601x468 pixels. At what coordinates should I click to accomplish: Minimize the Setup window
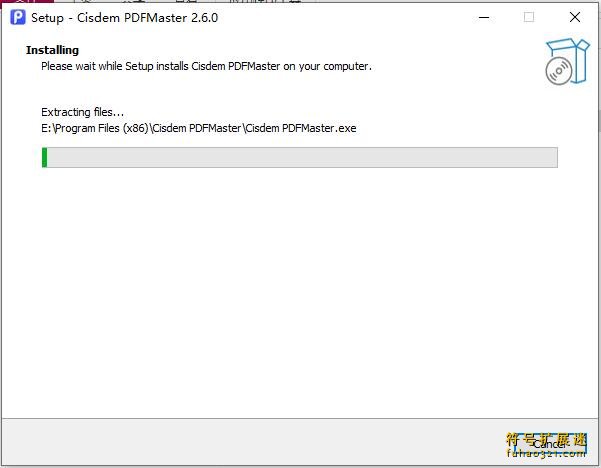(484, 17)
